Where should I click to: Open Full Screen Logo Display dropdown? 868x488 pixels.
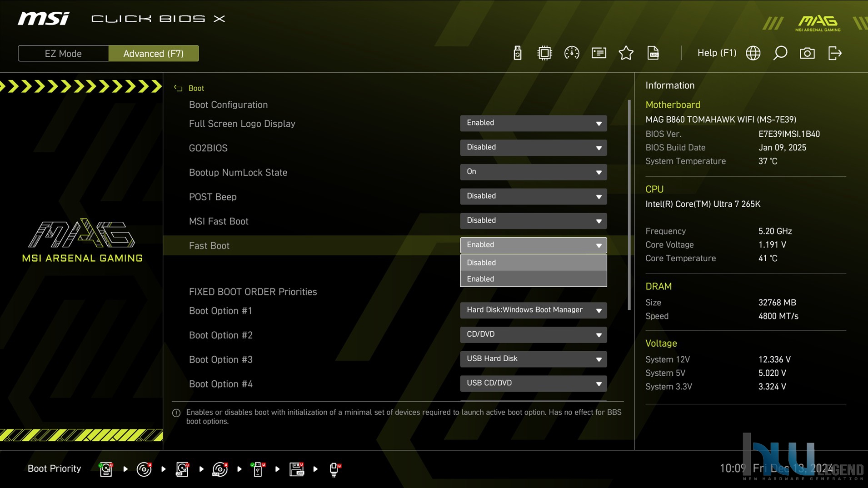click(533, 123)
